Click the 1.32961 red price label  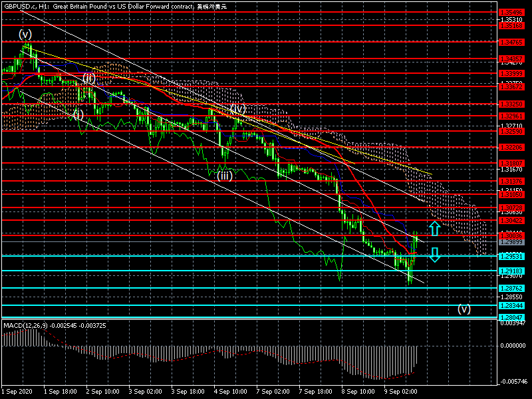(x=511, y=116)
